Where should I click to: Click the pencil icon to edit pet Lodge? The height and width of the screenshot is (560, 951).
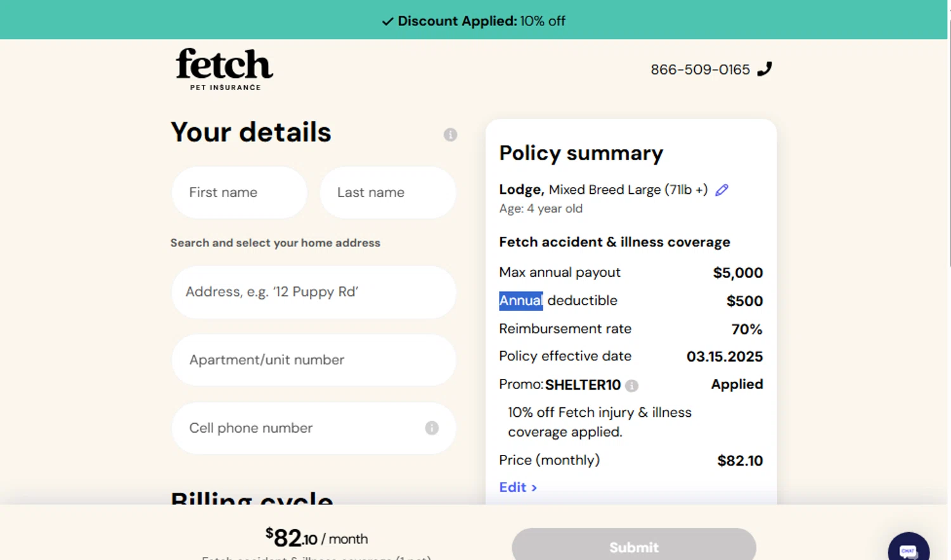[721, 189]
